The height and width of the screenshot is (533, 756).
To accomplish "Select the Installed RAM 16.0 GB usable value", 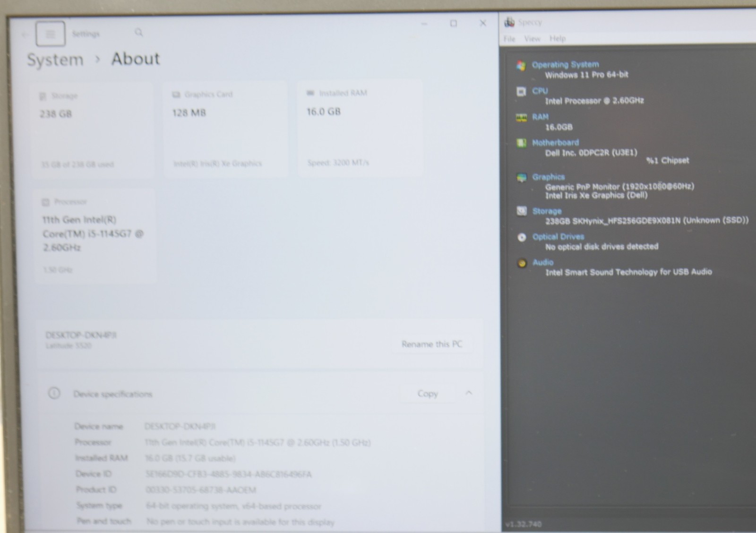I will 190,458.
